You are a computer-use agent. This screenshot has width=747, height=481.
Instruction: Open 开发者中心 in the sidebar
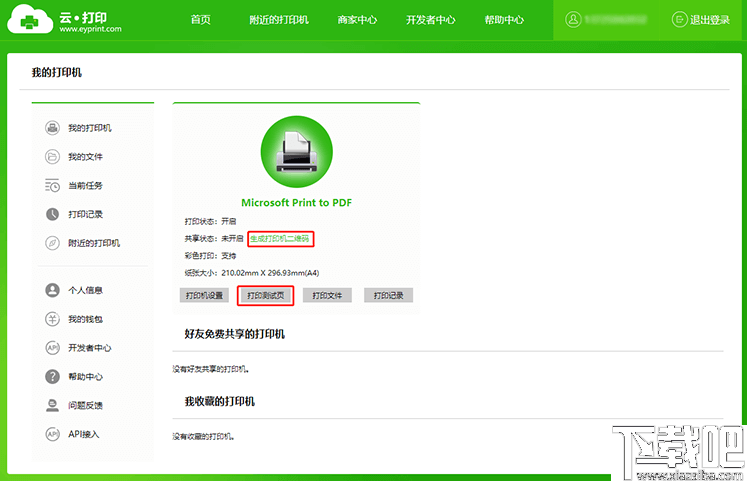click(90, 348)
